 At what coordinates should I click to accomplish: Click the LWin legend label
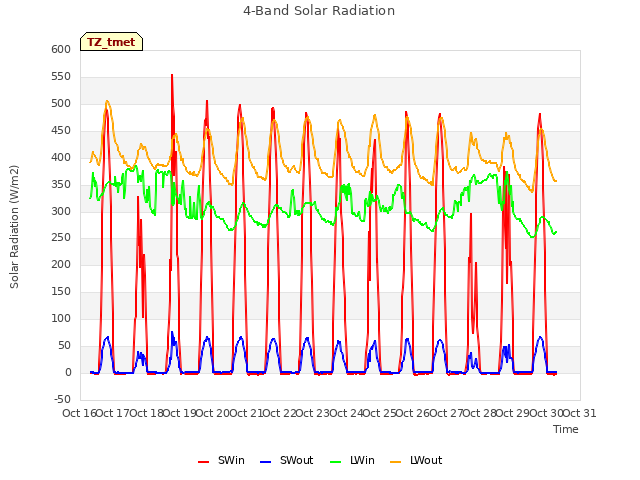(x=362, y=460)
